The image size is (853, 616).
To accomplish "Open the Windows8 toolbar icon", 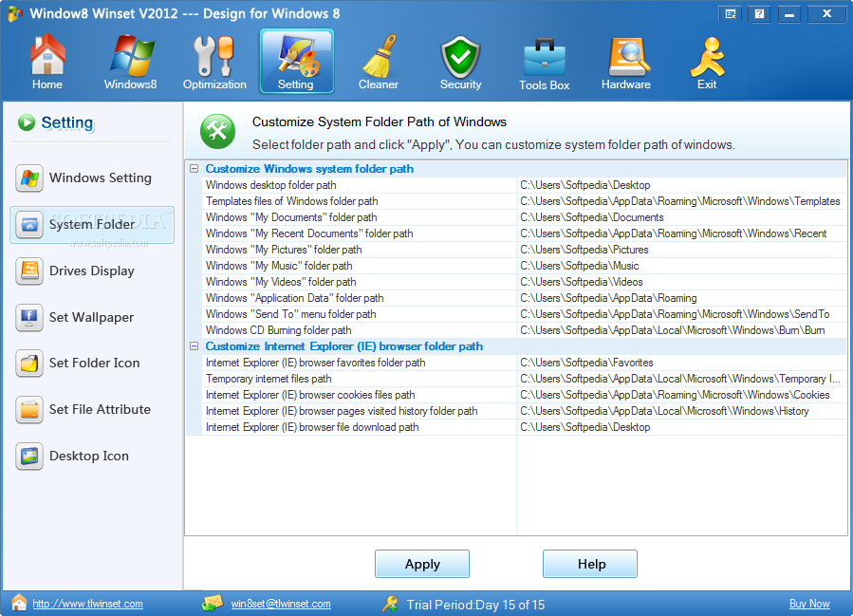I will click(131, 55).
